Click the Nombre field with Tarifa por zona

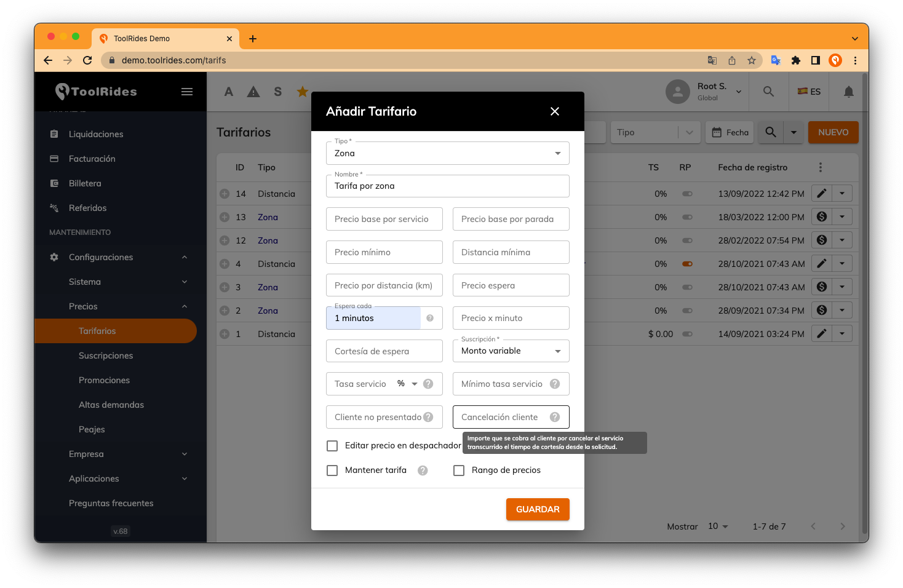447,186
